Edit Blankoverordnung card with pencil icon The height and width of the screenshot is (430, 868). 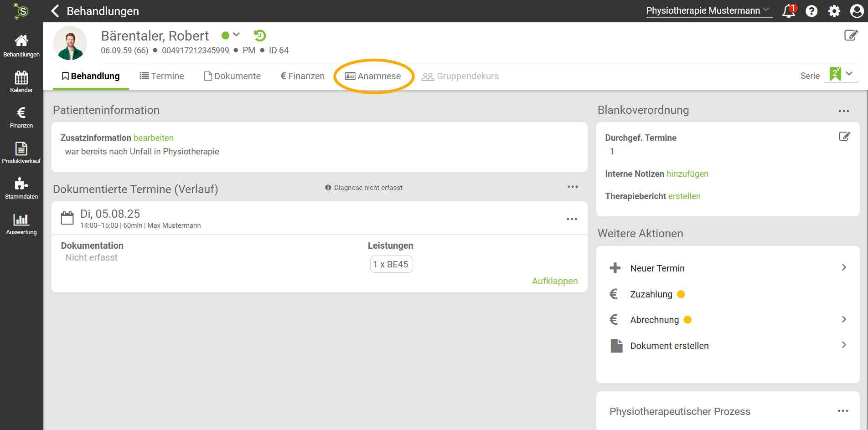tap(844, 136)
